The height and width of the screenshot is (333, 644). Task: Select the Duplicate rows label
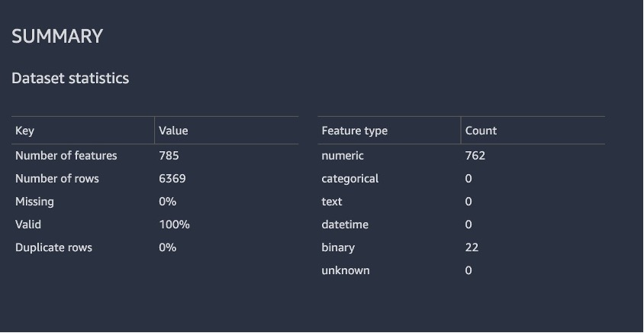tap(53, 247)
